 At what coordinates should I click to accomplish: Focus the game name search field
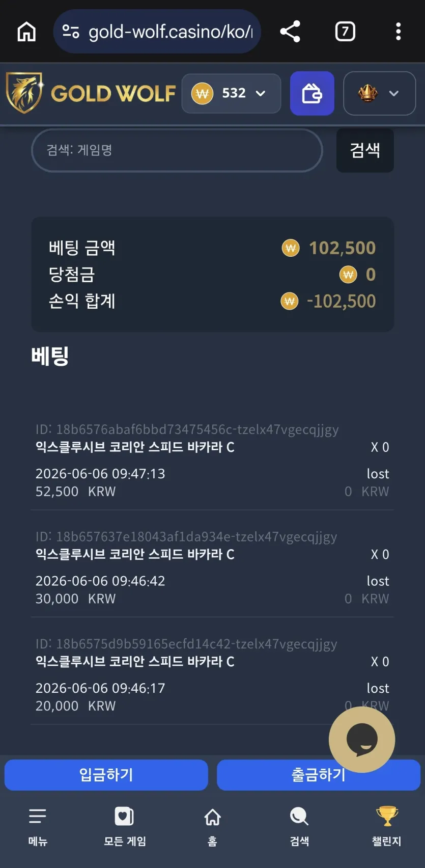177,150
